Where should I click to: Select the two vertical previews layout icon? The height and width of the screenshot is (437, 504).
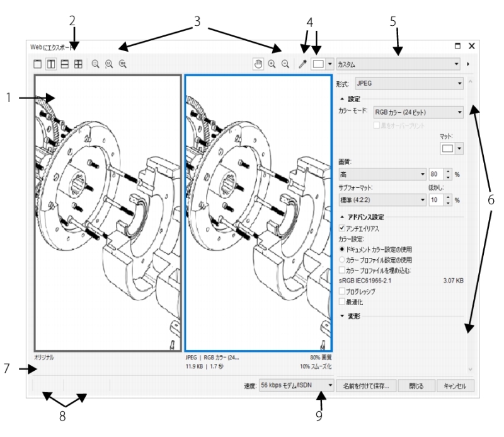click(50, 64)
